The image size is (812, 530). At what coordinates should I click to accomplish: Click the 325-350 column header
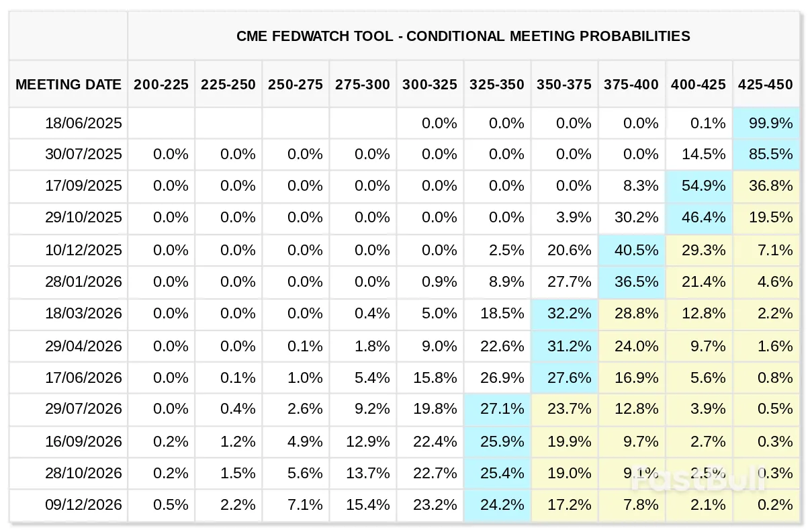coord(497,85)
